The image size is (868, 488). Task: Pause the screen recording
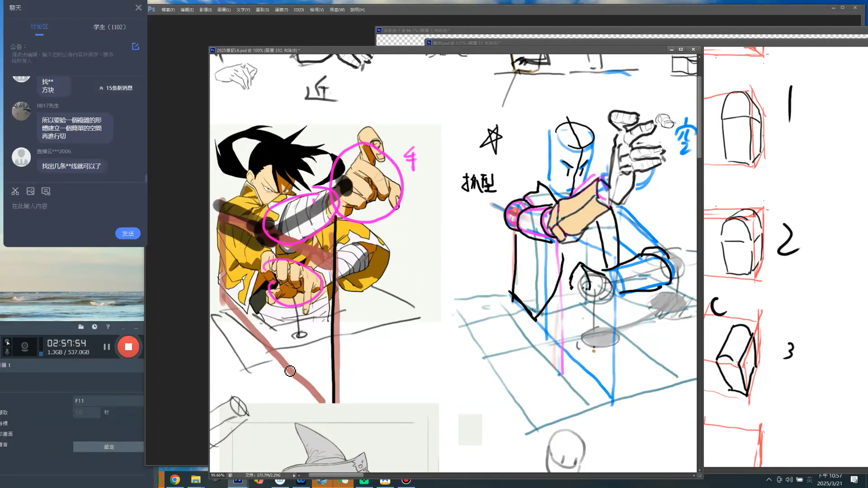107,347
